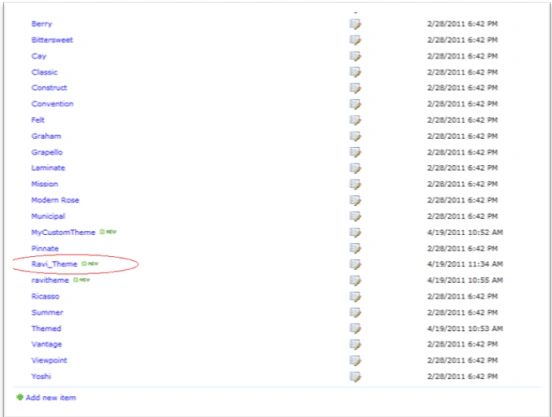Click the edit icon for Yoshi
Image resolution: width=552 pixels, height=417 pixels.
click(355, 377)
